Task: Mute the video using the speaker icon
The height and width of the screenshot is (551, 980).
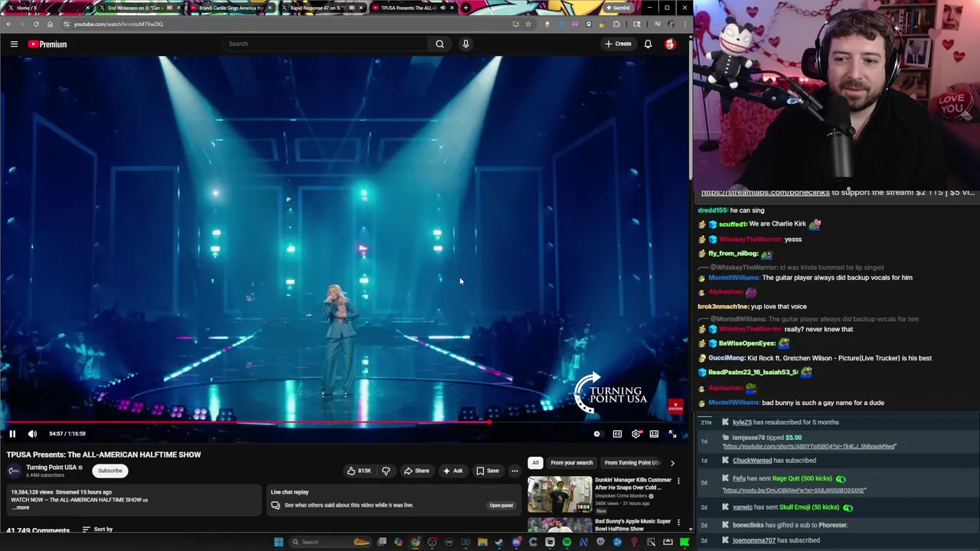Action: point(32,434)
